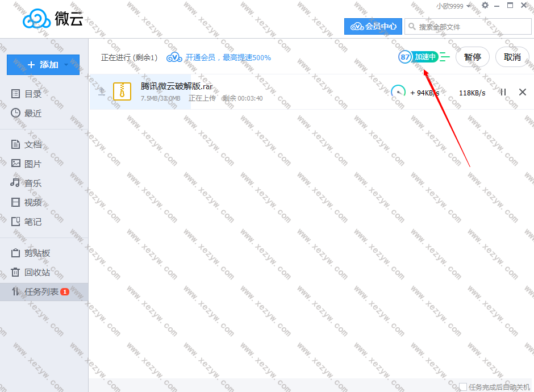This screenshot has height=392, width=534.
Task: Enable 任务完成后自动关机 checkbox
Action: [463, 387]
